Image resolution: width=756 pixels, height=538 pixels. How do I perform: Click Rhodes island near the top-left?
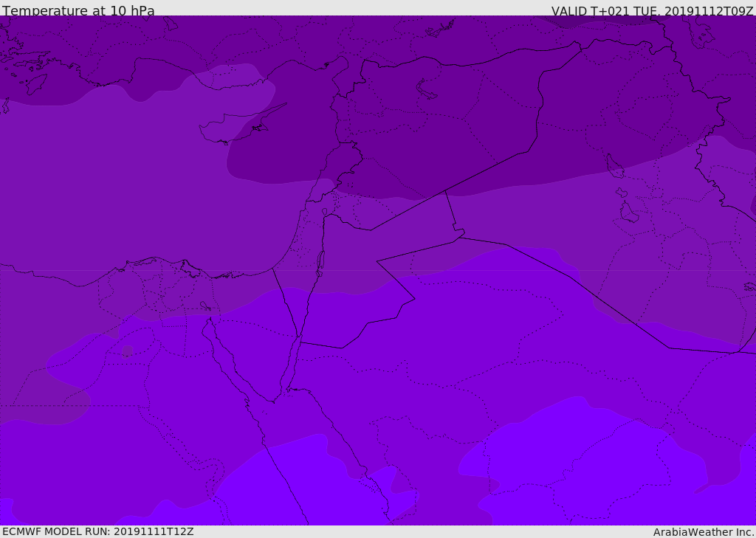pos(36,83)
